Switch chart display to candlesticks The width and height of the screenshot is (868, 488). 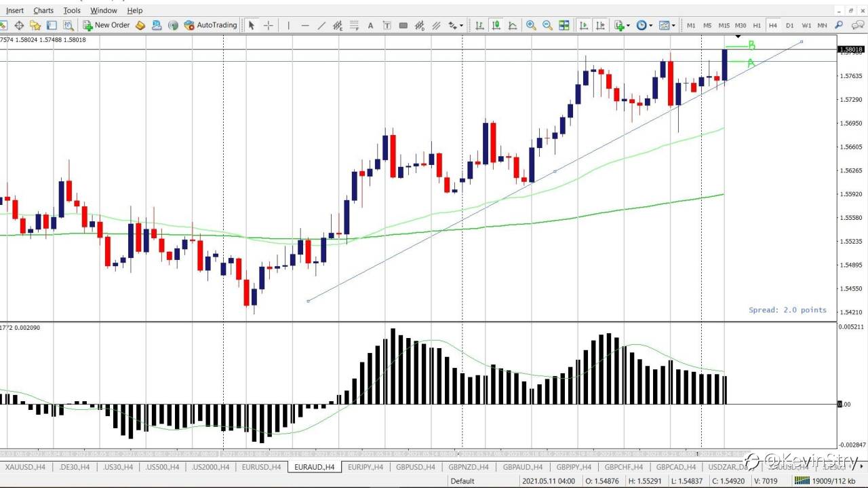click(496, 25)
